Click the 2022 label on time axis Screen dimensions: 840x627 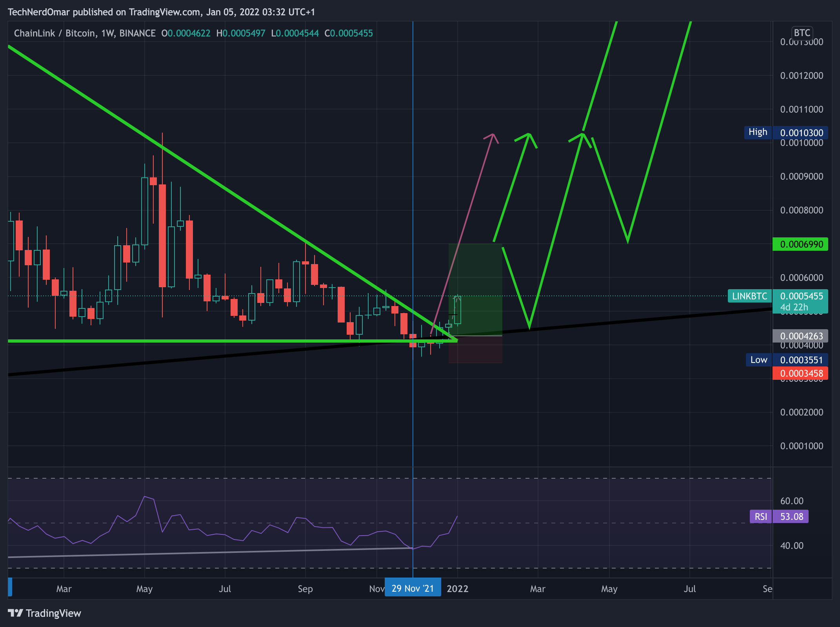[458, 589]
